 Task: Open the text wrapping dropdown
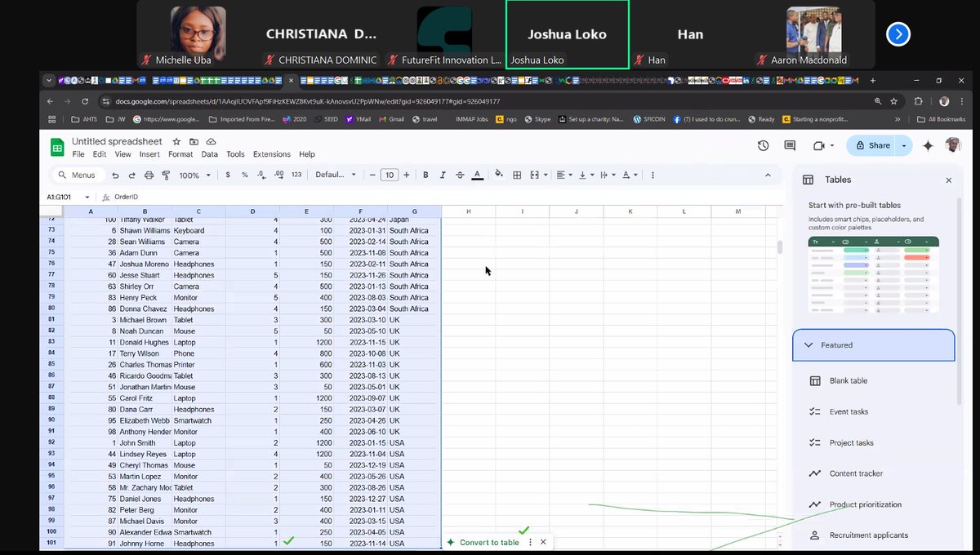coord(608,175)
